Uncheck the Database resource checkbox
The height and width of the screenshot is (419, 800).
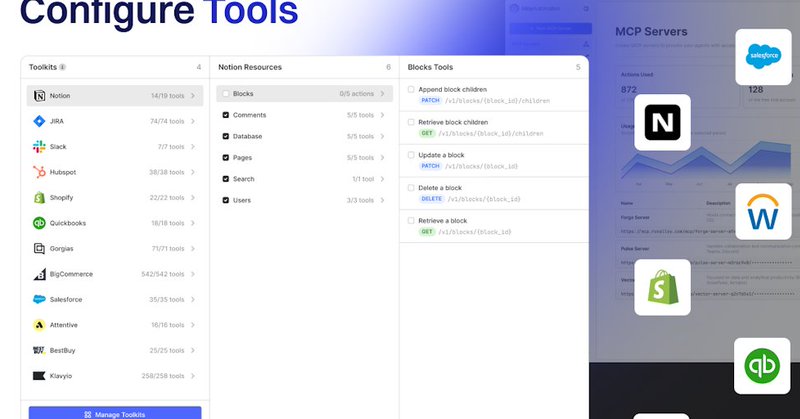(x=226, y=136)
